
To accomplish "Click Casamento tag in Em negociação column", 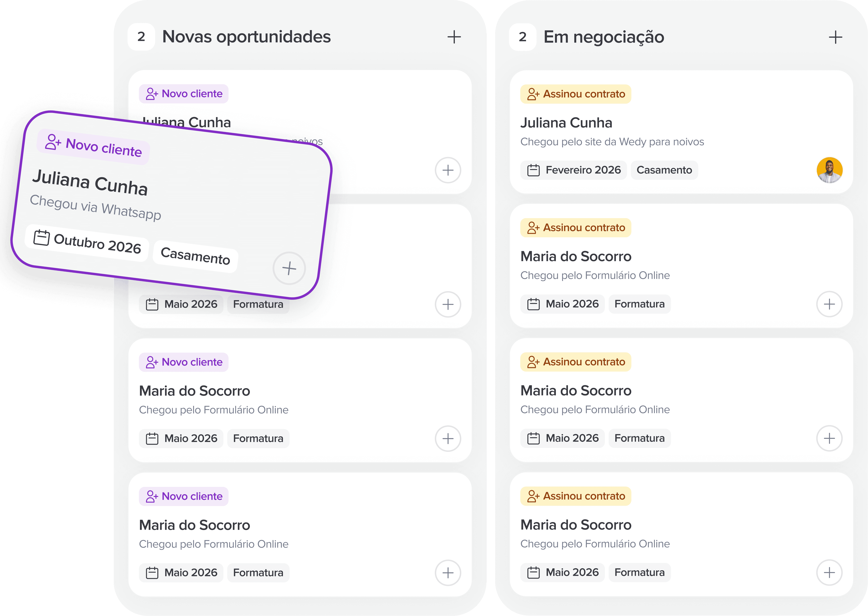I will (x=664, y=170).
